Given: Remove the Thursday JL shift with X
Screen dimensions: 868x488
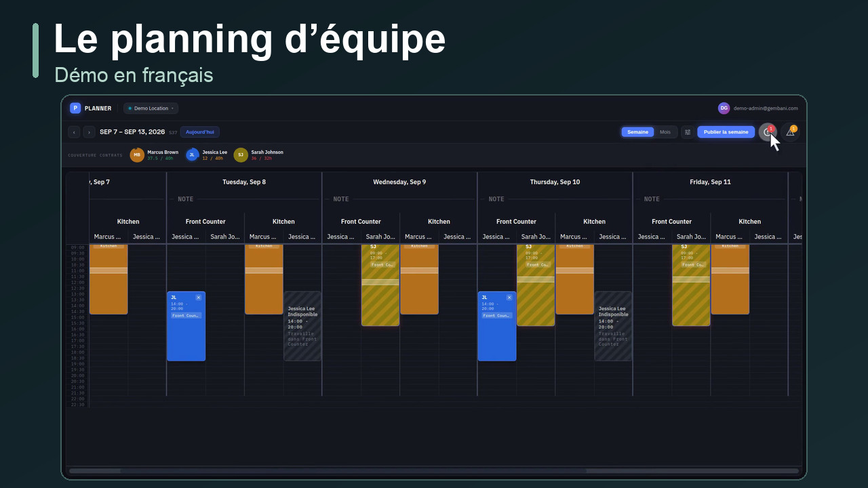Looking at the screenshot, I should pos(510,298).
